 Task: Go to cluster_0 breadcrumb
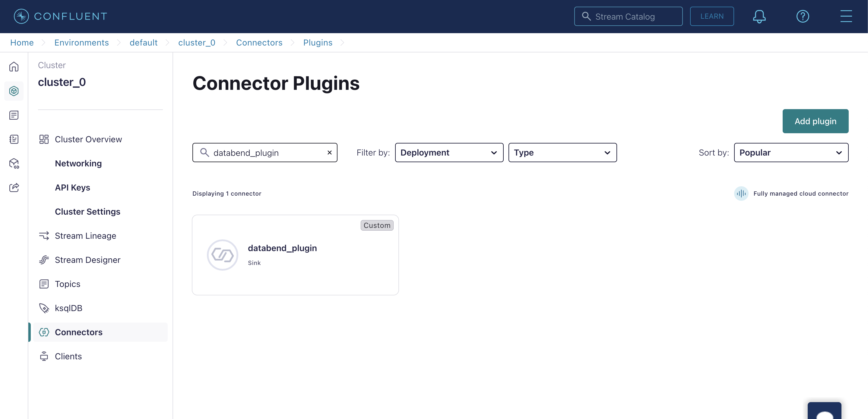[x=196, y=43]
